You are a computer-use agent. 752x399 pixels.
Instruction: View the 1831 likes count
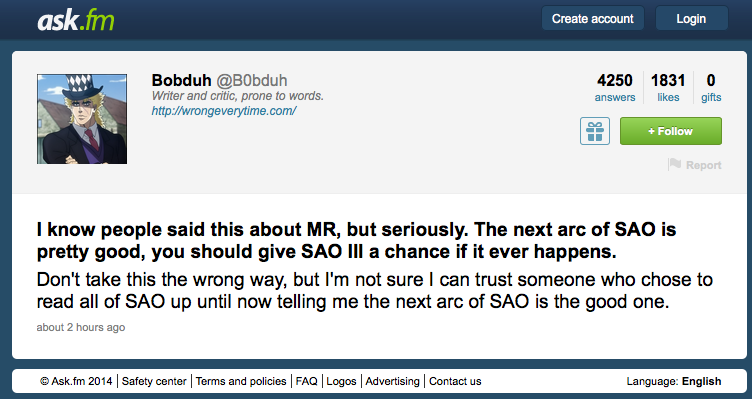pyautogui.click(x=668, y=87)
